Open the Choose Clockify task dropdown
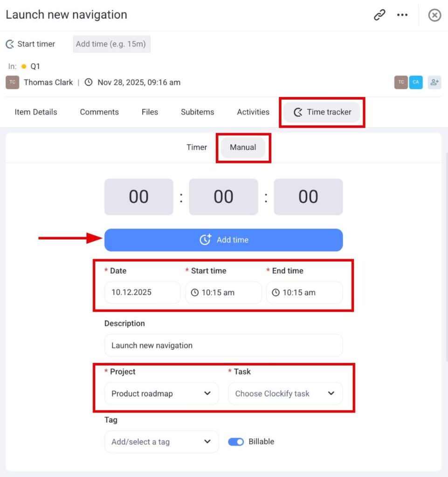This screenshot has width=448, height=477. pyautogui.click(x=285, y=394)
